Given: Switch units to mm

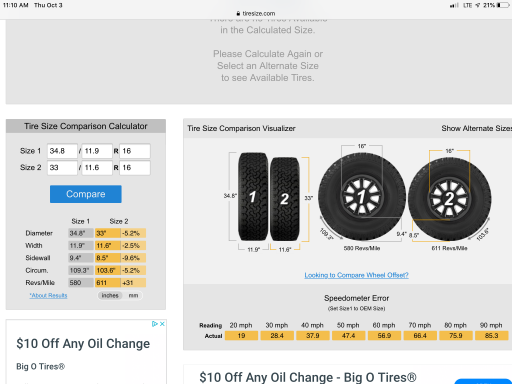Looking at the screenshot, I should [x=133, y=295].
